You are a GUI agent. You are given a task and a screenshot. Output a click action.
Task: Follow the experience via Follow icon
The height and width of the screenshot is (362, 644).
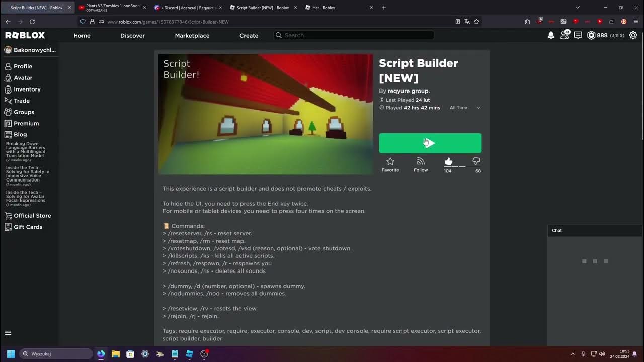click(421, 164)
